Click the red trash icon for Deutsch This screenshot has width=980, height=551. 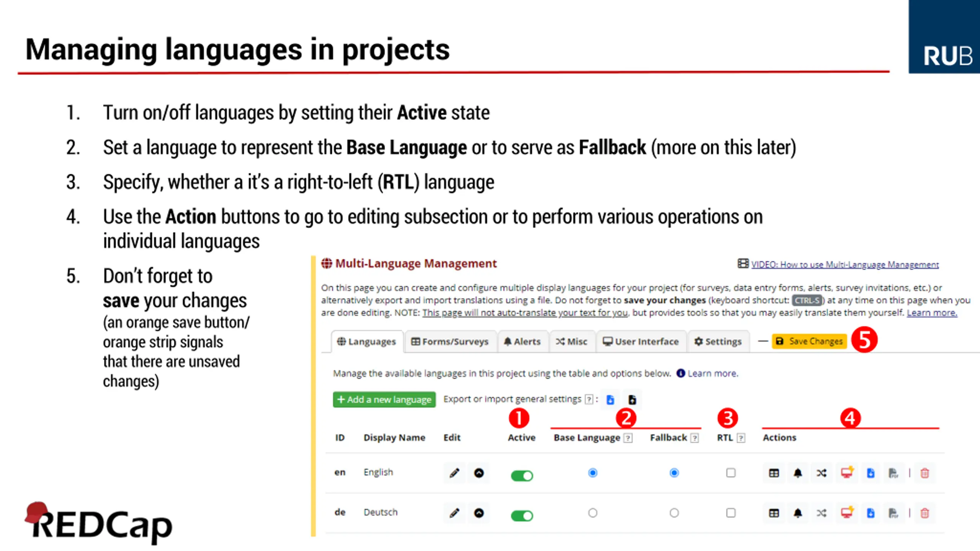point(924,513)
